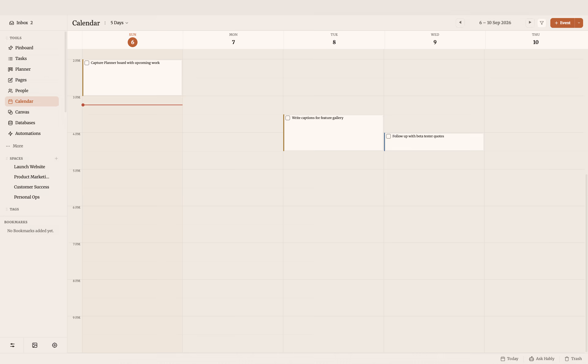The height and width of the screenshot is (364, 588).
Task: Open Pages edit icon
Action: pyautogui.click(x=10, y=80)
